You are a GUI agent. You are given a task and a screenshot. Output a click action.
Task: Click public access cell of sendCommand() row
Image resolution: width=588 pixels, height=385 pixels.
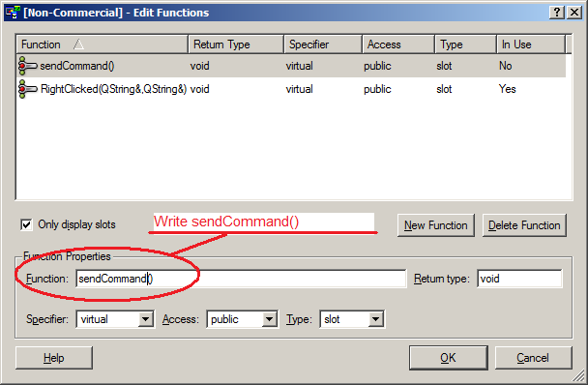(377, 67)
